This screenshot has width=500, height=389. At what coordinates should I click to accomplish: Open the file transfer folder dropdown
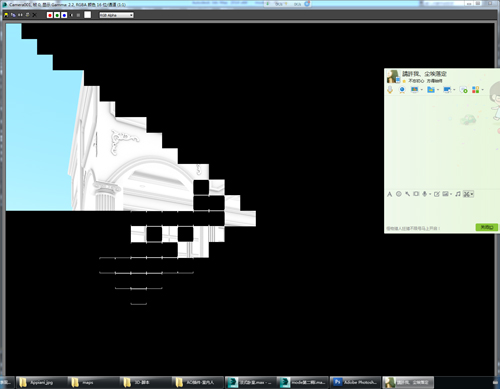coord(438,89)
